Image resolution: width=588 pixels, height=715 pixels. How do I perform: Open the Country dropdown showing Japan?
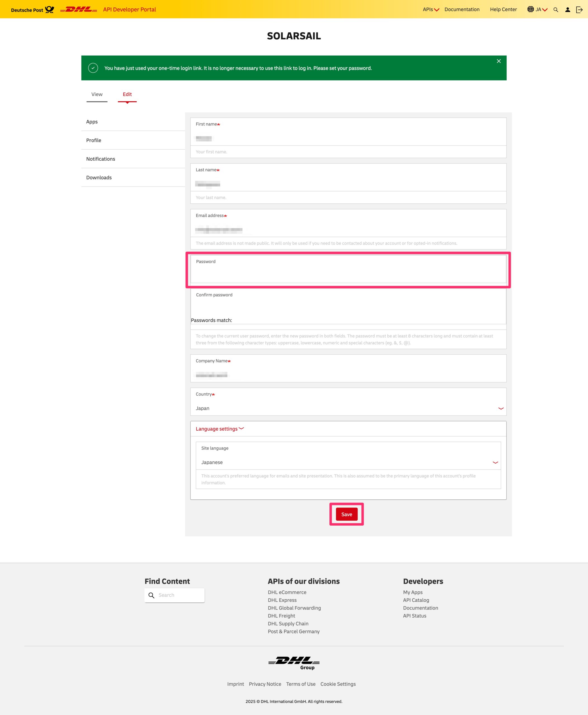(348, 408)
